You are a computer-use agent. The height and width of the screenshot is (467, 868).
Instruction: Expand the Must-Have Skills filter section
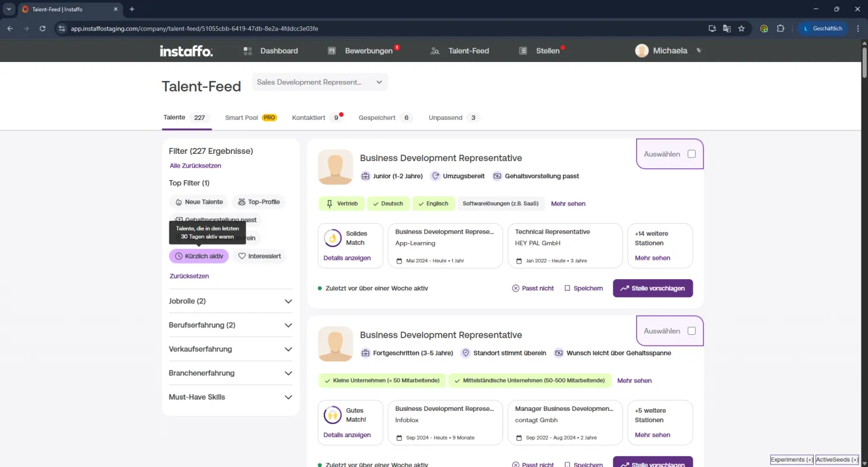(x=231, y=397)
